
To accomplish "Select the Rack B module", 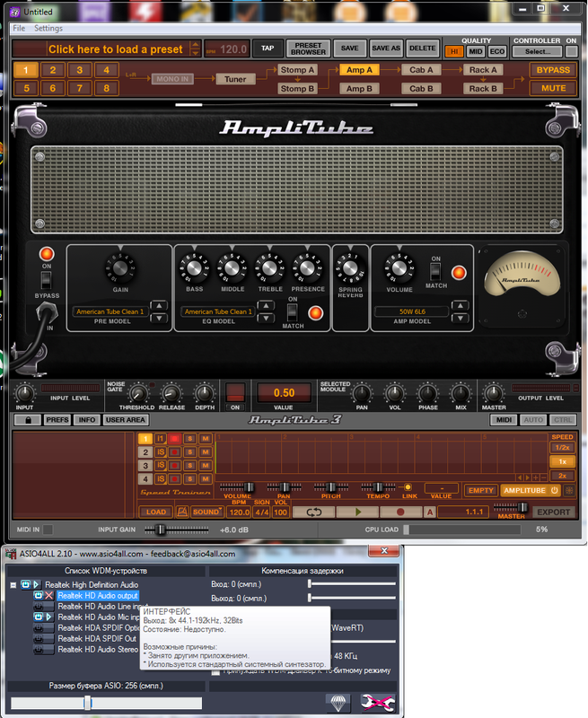I will pos(483,88).
